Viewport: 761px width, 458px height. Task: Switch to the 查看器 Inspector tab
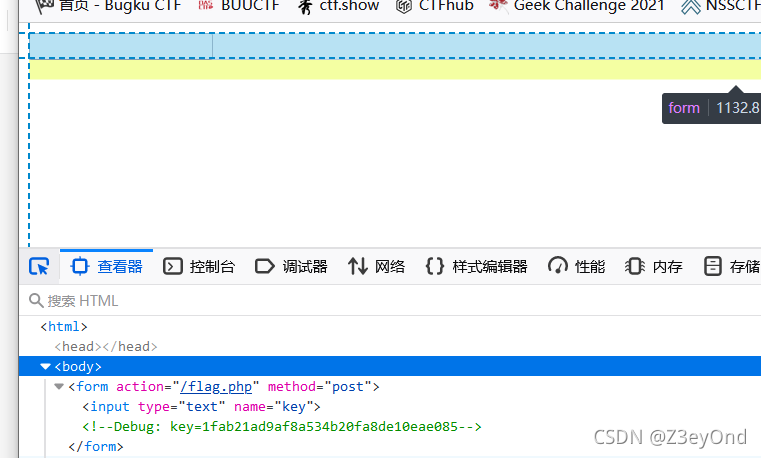point(106,266)
